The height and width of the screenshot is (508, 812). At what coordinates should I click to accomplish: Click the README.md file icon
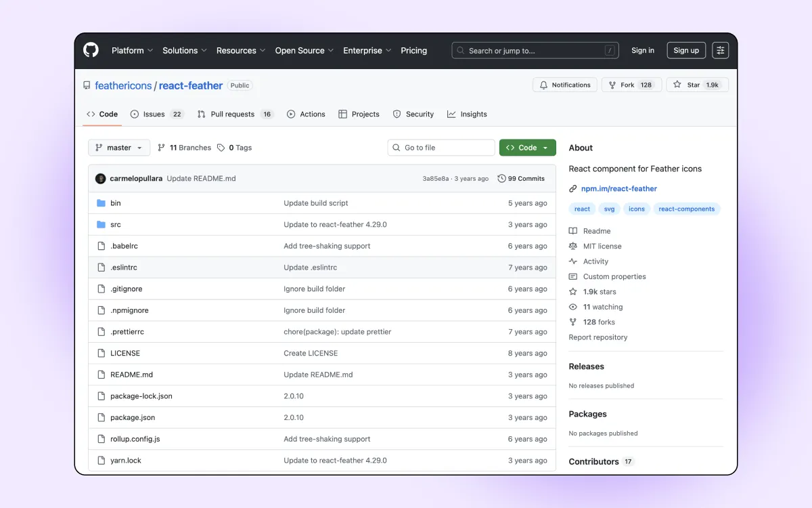(101, 374)
